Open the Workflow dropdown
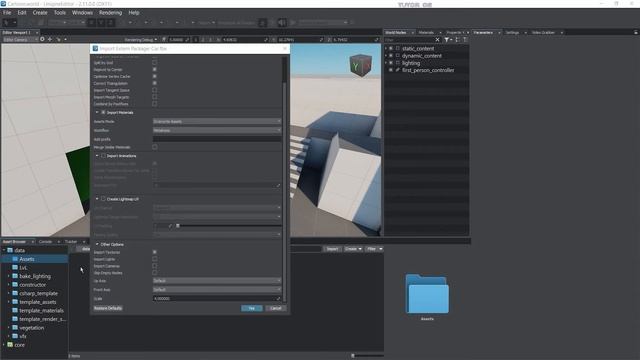The image size is (640, 360). (217, 130)
